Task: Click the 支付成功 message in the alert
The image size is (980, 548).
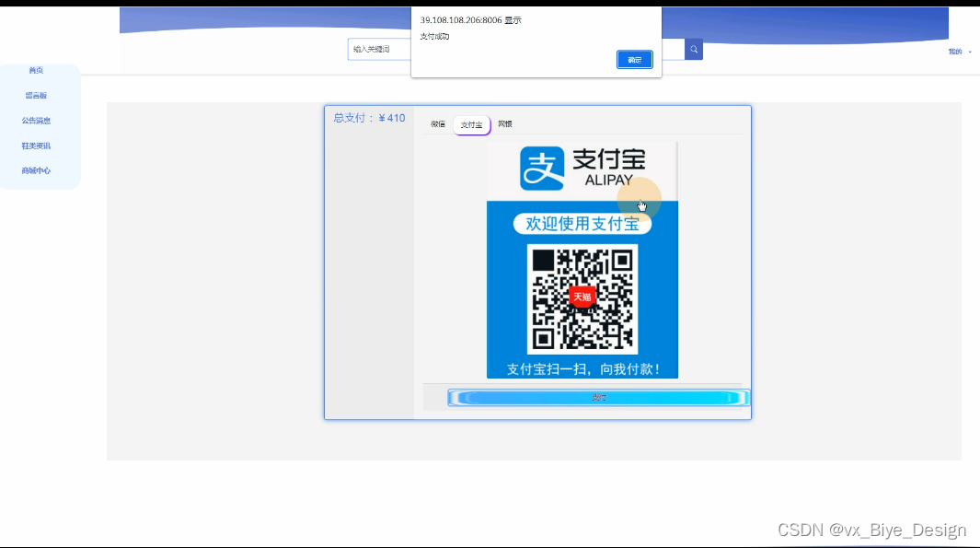Action: click(434, 36)
